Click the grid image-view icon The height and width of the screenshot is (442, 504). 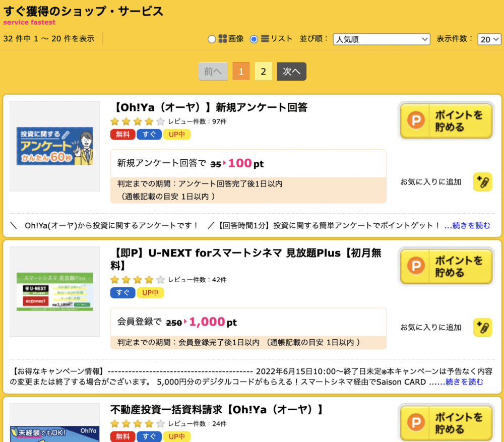tap(222, 39)
